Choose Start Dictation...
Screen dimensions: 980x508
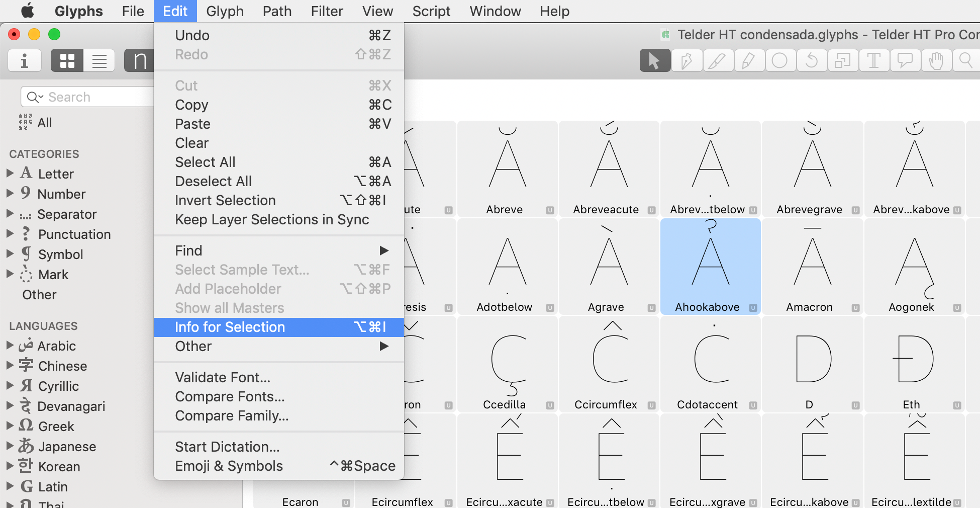tap(279, 447)
